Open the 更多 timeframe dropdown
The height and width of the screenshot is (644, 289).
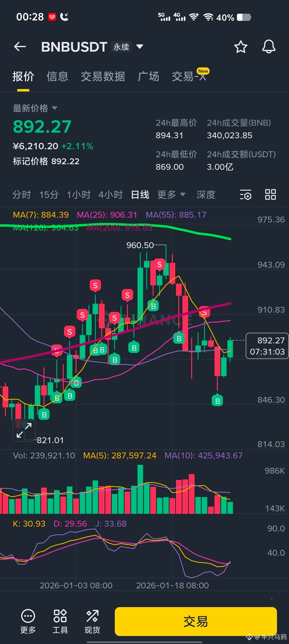(171, 194)
